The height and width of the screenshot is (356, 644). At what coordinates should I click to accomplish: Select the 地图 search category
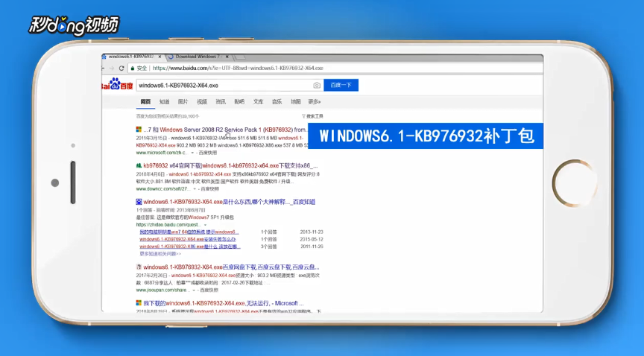click(x=296, y=102)
